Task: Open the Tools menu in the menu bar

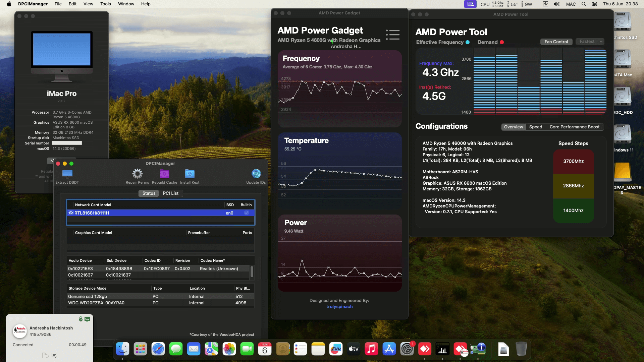Action: [105, 4]
